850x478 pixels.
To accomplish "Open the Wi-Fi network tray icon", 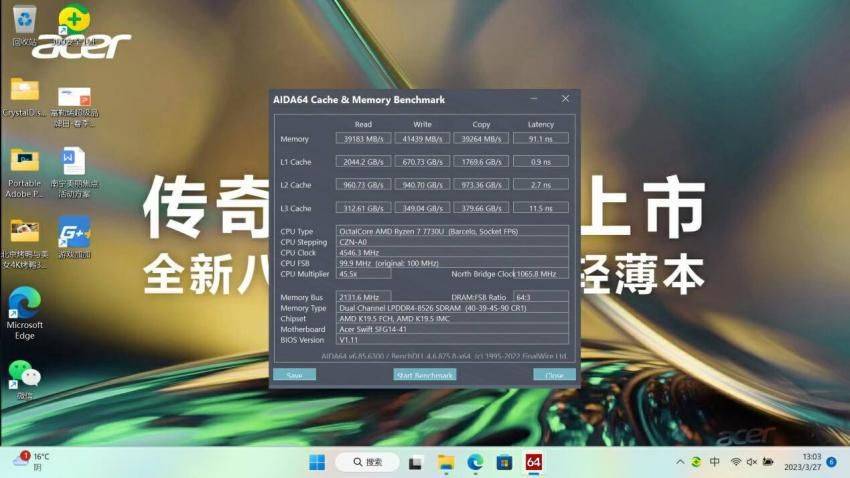I will coord(736,462).
